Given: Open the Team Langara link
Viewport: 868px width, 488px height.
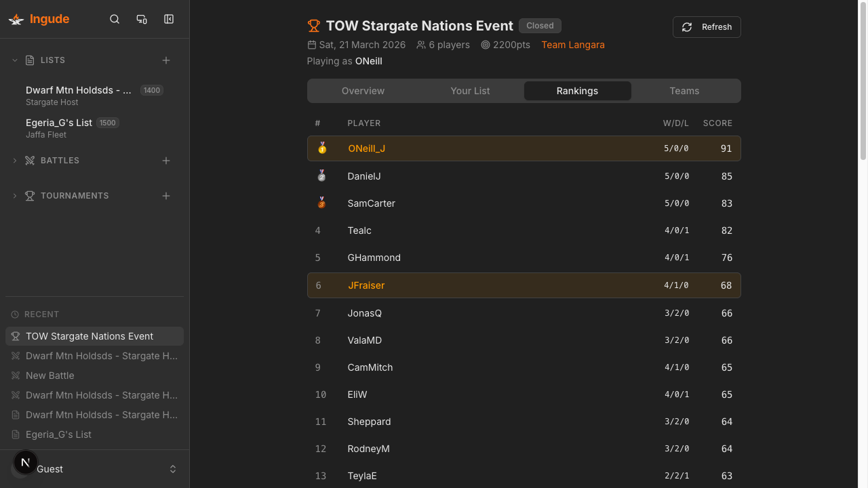Looking at the screenshot, I should click(573, 45).
